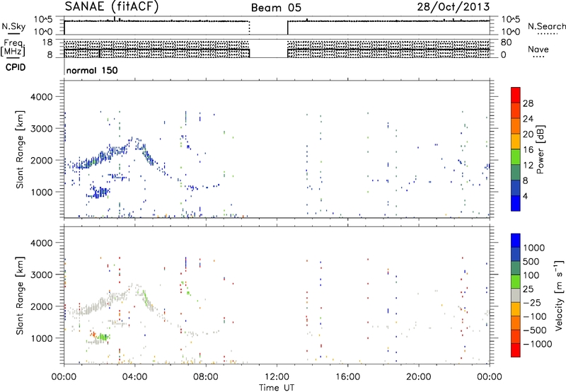Select the 'normal 150' CPID text
This screenshot has height=392, width=566.
coord(92,70)
